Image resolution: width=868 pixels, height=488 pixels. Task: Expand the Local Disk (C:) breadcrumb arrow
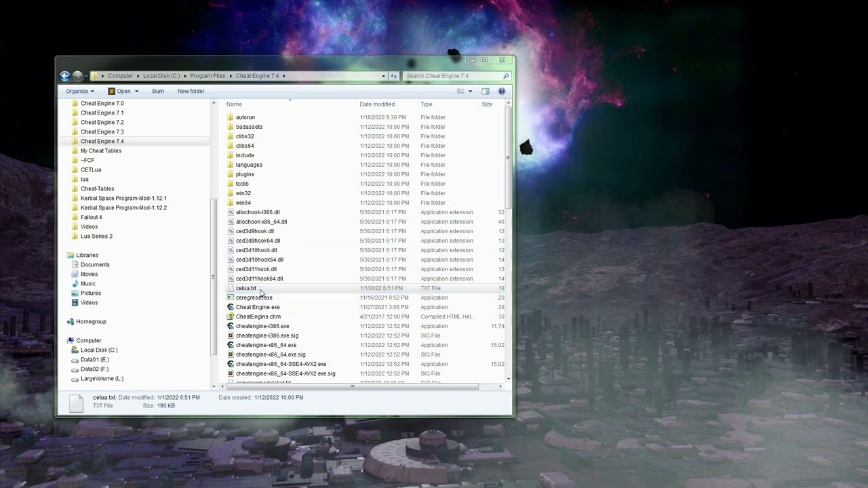(185, 76)
